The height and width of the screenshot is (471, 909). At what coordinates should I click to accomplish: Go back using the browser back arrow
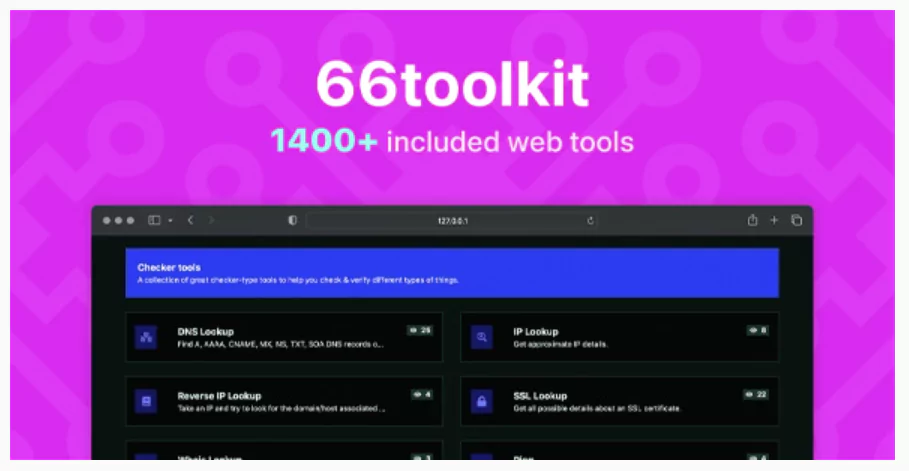coord(190,220)
